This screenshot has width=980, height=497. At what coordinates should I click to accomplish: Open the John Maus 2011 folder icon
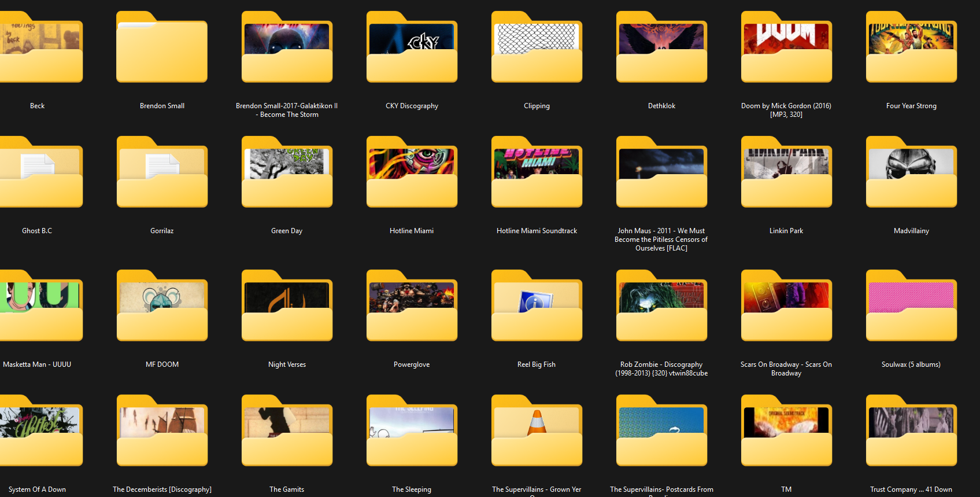(661, 172)
